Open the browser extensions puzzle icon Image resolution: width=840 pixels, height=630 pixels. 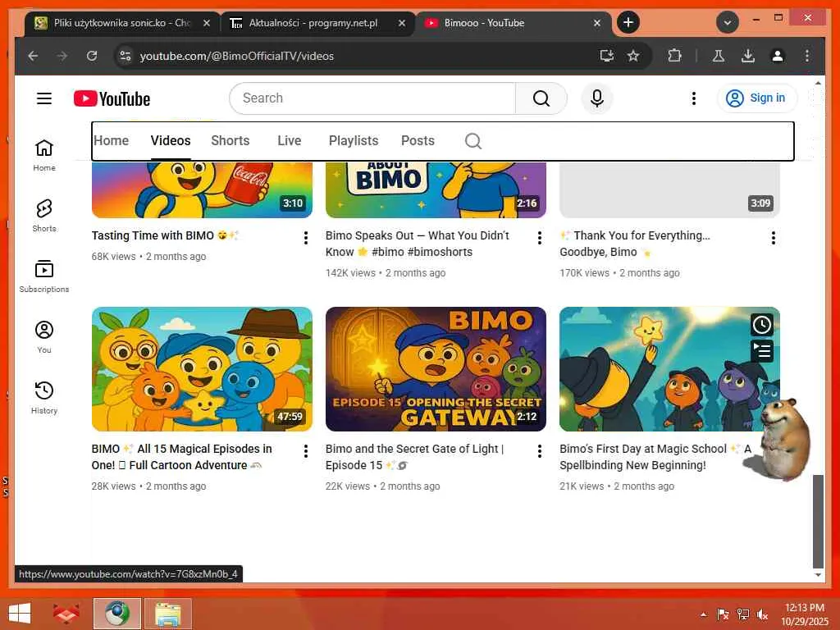pyautogui.click(x=674, y=56)
